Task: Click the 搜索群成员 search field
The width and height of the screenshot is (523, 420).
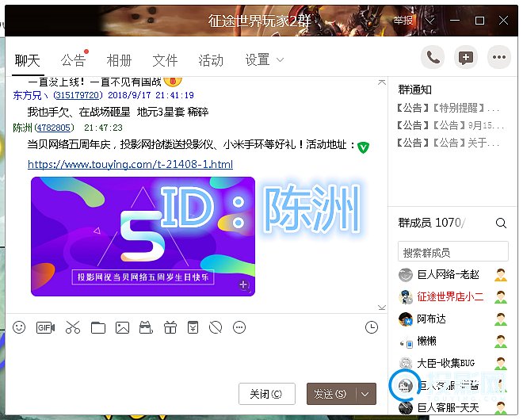Action: pos(452,253)
